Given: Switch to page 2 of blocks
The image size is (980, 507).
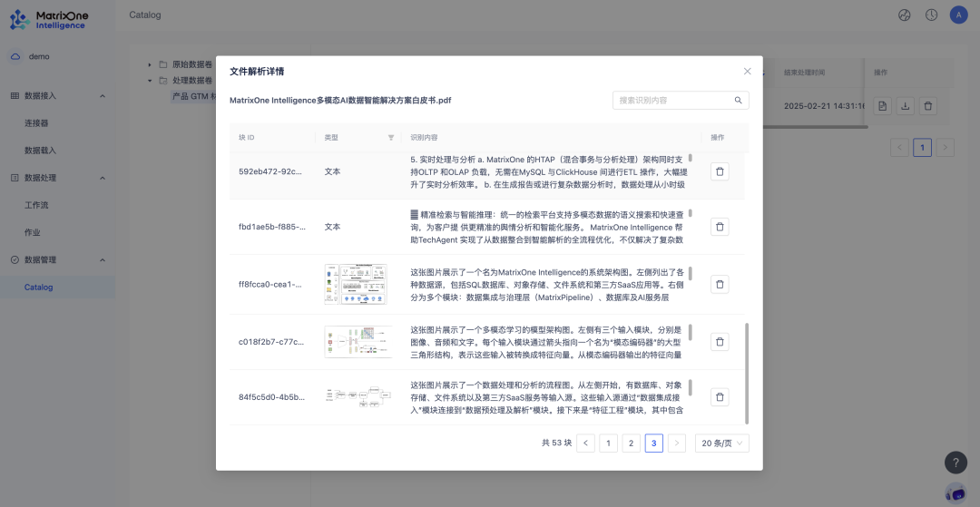Looking at the screenshot, I should point(632,444).
